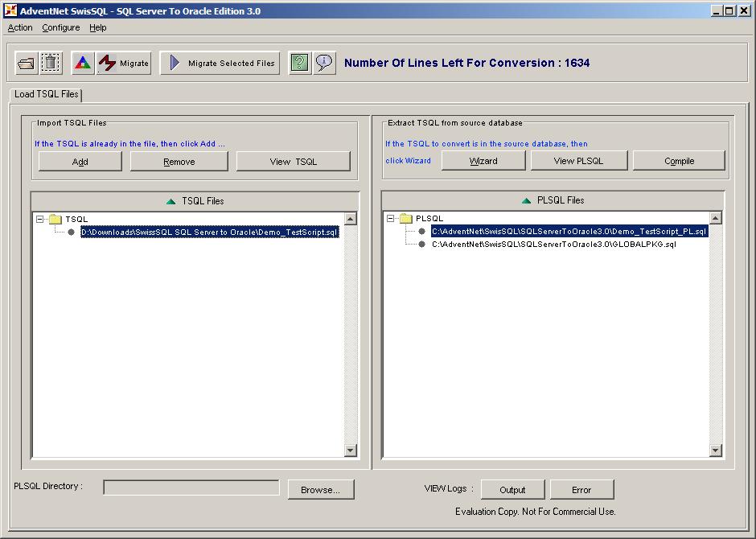Launch the Wizard button
Image resolution: width=756 pixels, height=539 pixels.
click(483, 161)
